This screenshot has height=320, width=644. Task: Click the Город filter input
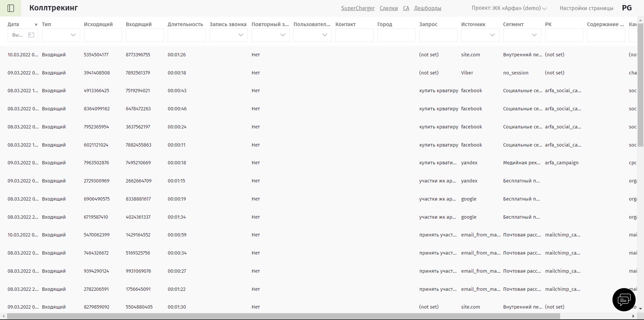396,35
